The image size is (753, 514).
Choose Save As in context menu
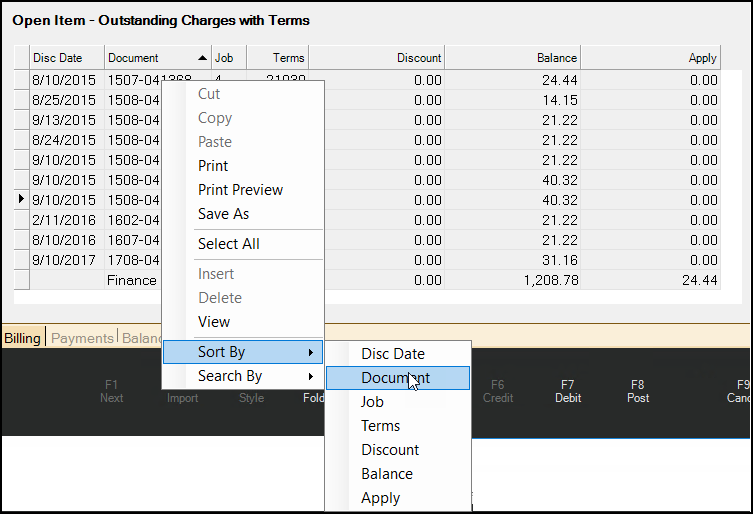[223, 213]
